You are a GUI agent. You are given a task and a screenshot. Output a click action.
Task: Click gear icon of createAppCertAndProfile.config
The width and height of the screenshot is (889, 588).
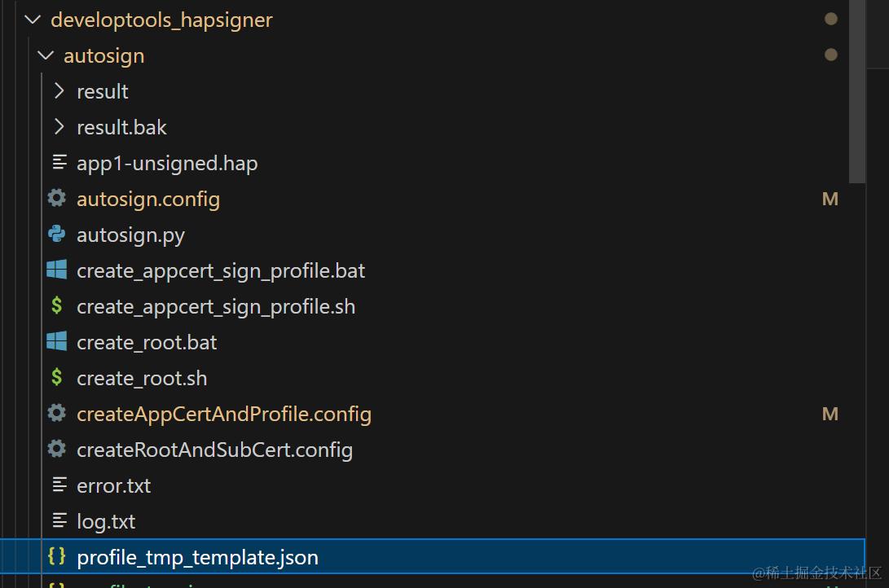click(x=57, y=413)
